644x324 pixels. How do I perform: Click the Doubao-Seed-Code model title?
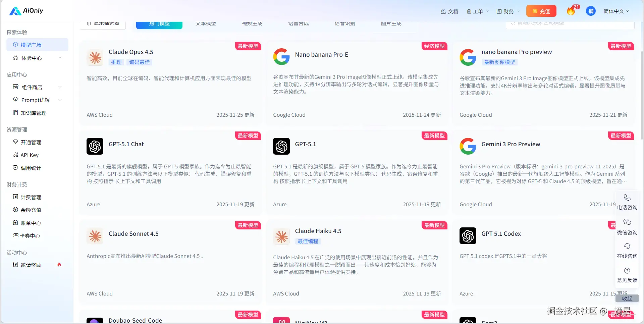point(135,320)
